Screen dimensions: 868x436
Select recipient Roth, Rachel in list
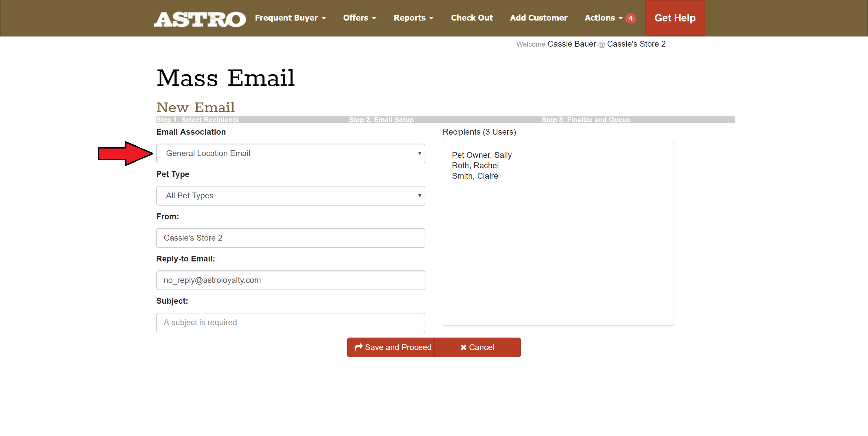(475, 166)
